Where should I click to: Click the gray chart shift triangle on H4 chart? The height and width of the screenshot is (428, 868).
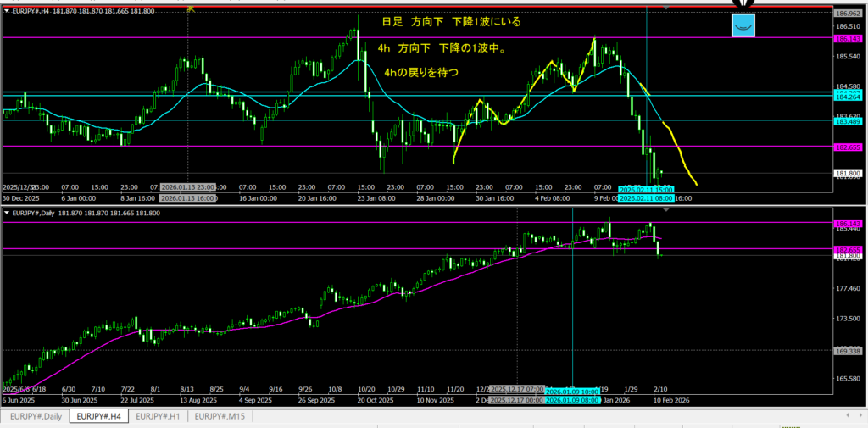pos(666,8)
